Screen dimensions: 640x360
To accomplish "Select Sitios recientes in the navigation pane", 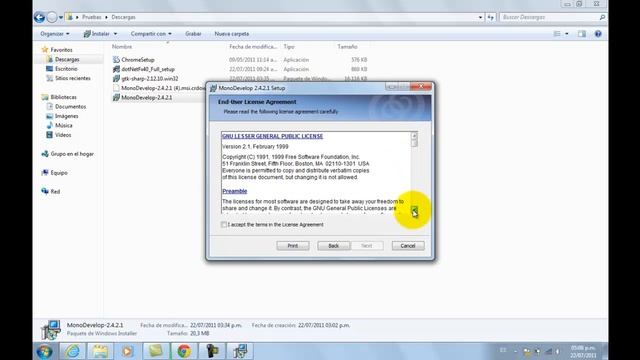I will tap(73, 78).
